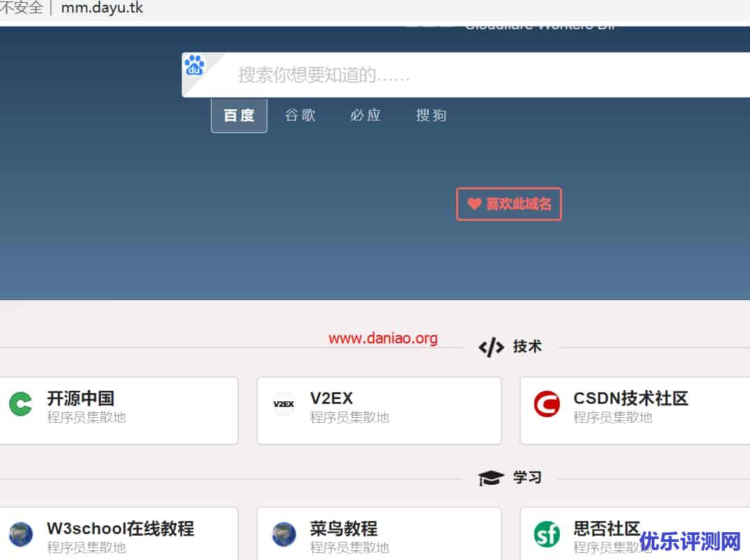Select the 百度 search engine tab

[x=239, y=115]
